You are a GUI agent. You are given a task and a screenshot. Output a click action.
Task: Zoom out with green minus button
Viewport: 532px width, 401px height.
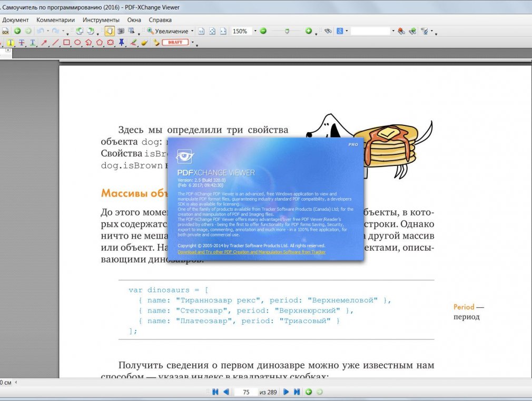tap(263, 31)
